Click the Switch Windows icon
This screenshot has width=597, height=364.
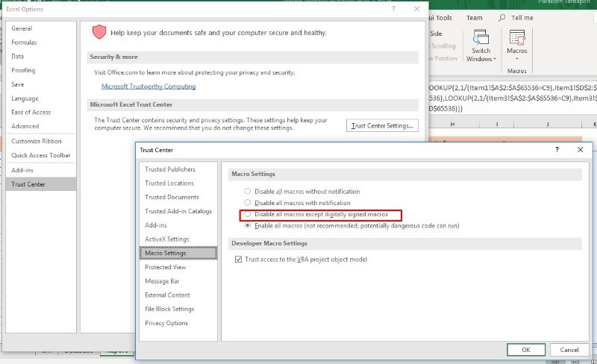tap(481, 39)
